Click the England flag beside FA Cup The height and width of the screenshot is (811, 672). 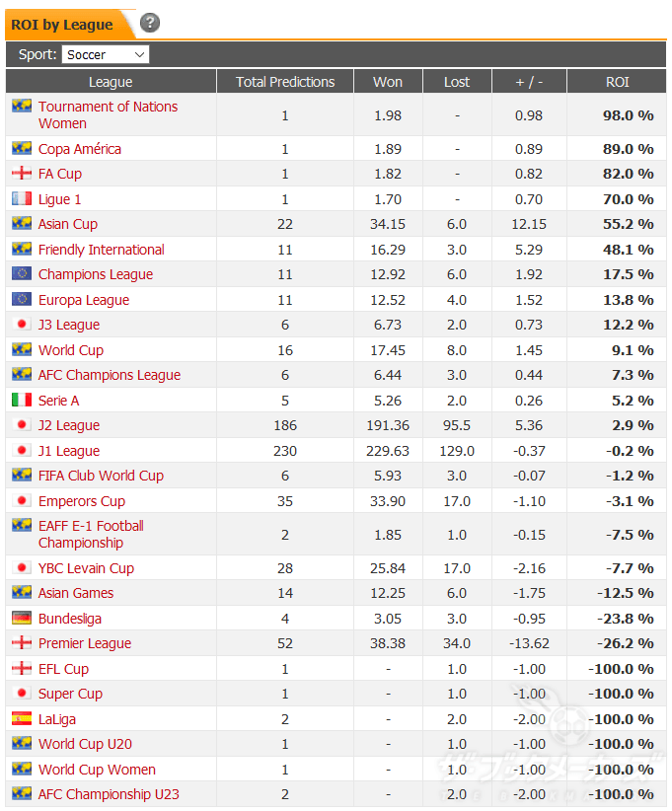(22, 174)
